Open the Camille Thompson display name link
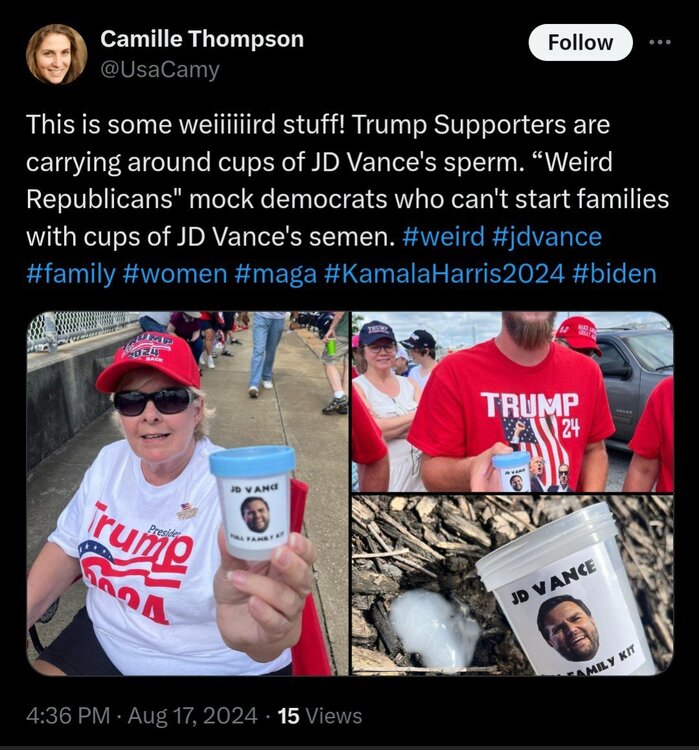Image resolution: width=699 pixels, height=750 pixels. [202, 39]
